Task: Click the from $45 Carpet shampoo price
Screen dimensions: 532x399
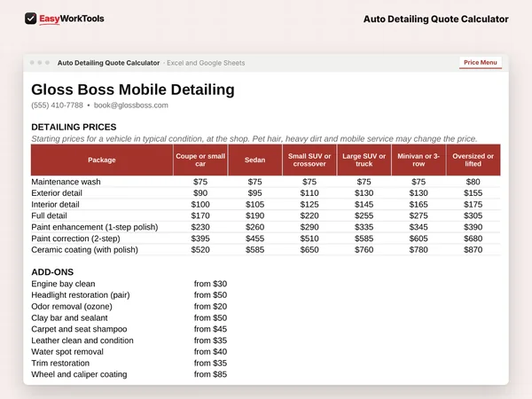Action: coord(210,329)
